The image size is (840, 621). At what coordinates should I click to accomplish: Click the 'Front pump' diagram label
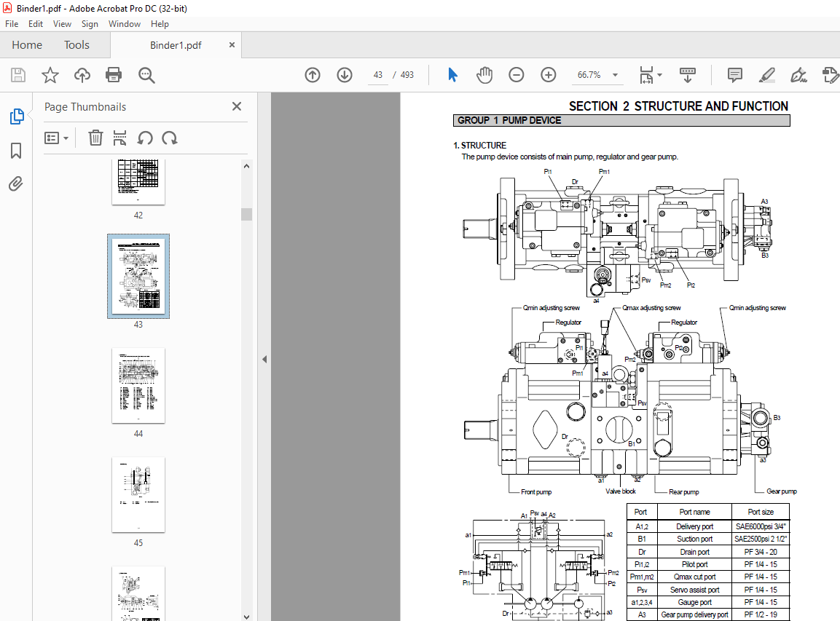coord(536,492)
